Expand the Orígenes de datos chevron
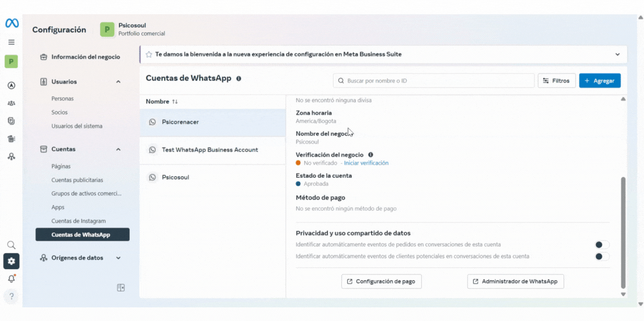 click(118, 258)
